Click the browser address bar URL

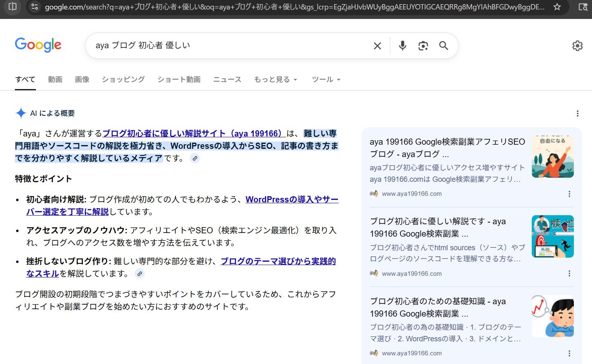295,7
